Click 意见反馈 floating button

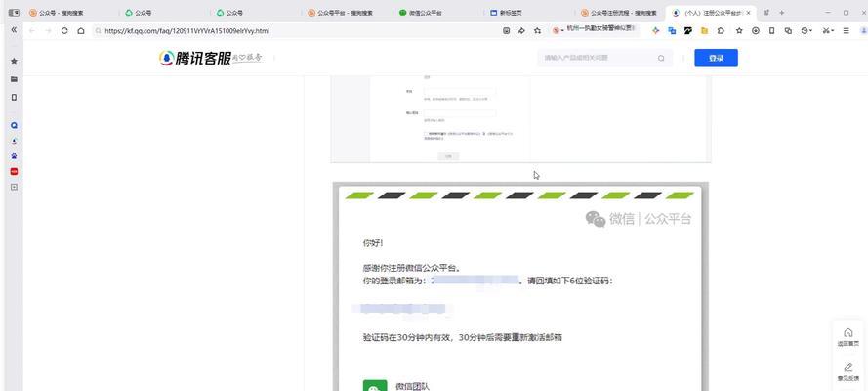[847, 371]
